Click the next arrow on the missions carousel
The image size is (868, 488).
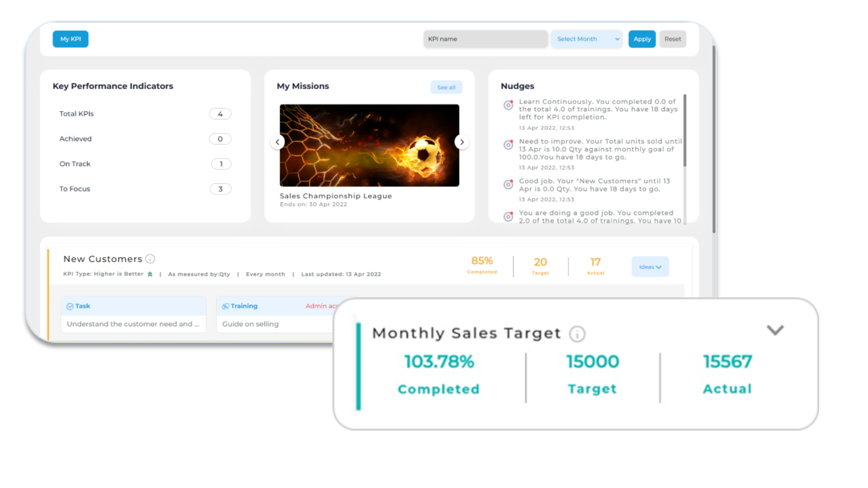[x=462, y=142]
